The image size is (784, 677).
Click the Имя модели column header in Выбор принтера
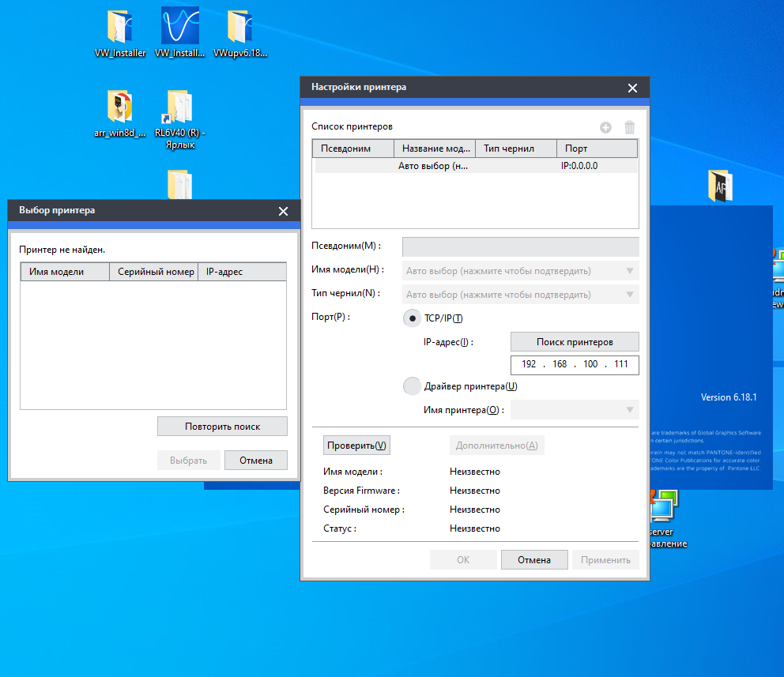[66, 272]
